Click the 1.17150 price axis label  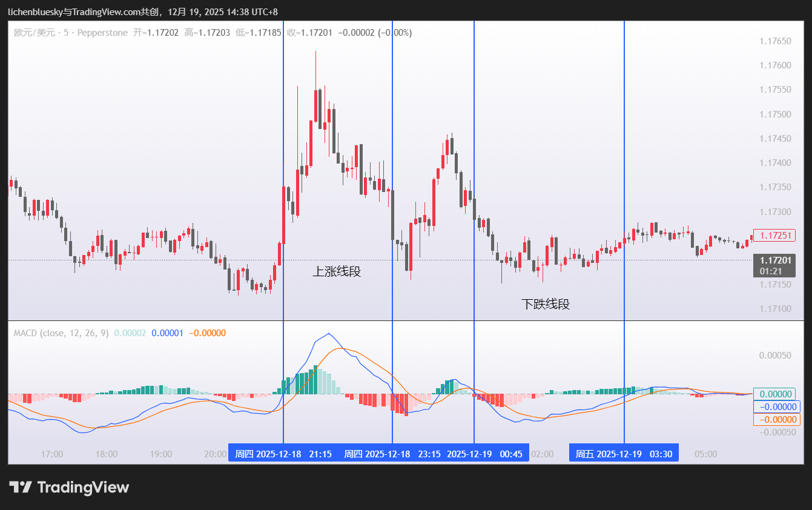(x=775, y=285)
